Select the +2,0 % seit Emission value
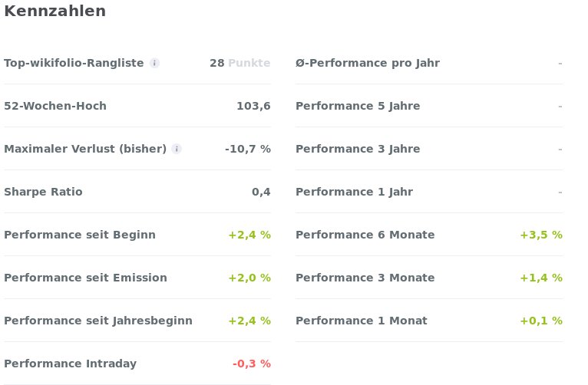The height and width of the screenshot is (385, 588). click(249, 278)
